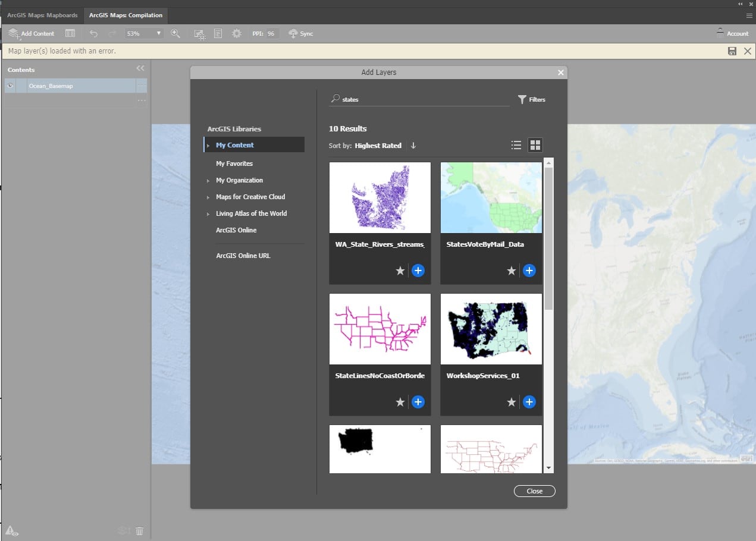Open My Favorites library
The width and height of the screenshot is (756, 541).
(x=234, y=163)
